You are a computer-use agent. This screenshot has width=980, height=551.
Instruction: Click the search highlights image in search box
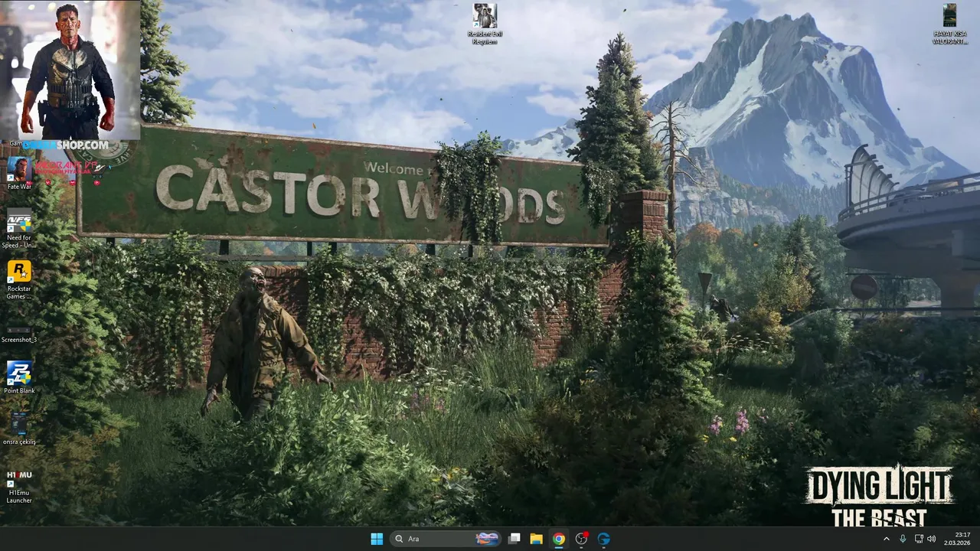(x=487, y=539)
